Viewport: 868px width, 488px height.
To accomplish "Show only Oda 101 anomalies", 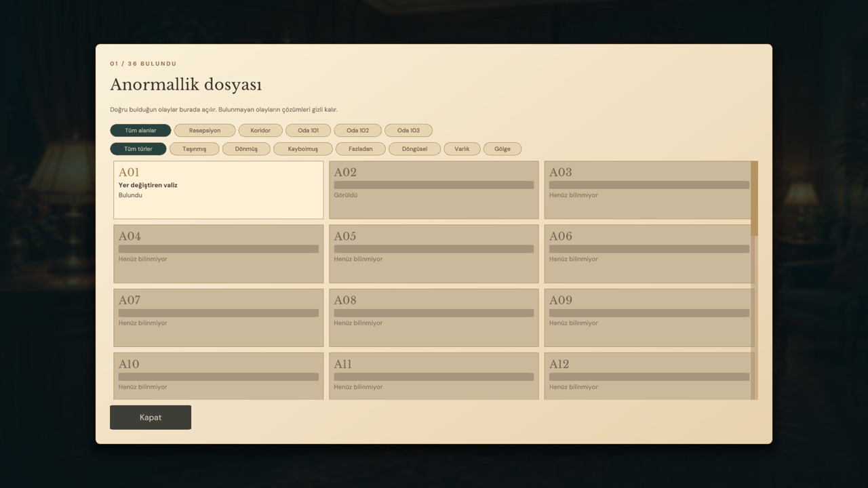I will tap(308, 130).
